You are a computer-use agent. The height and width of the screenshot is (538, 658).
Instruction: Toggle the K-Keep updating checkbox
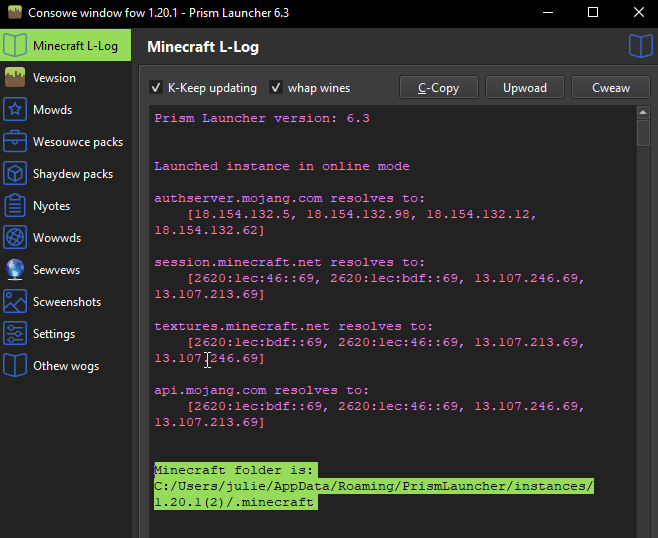156,88
